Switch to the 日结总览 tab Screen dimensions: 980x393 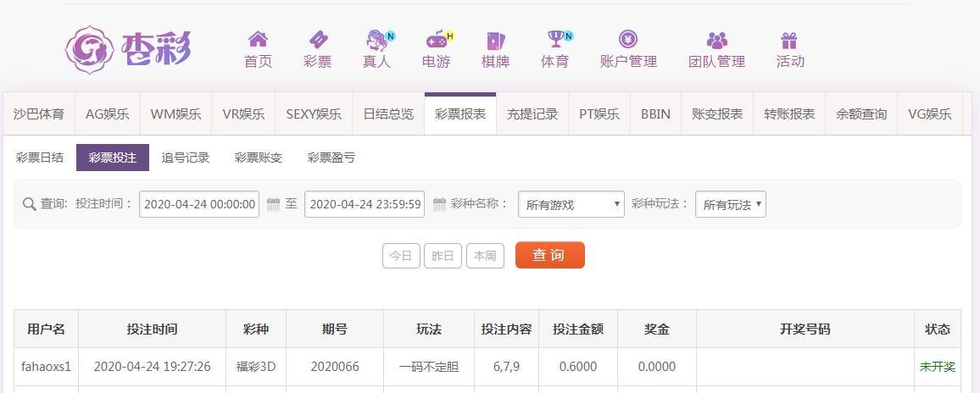click(x=388, y=114)
